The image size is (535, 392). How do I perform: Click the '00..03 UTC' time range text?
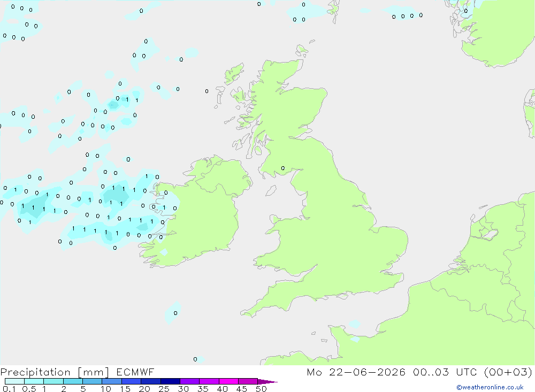pos(445,372)
